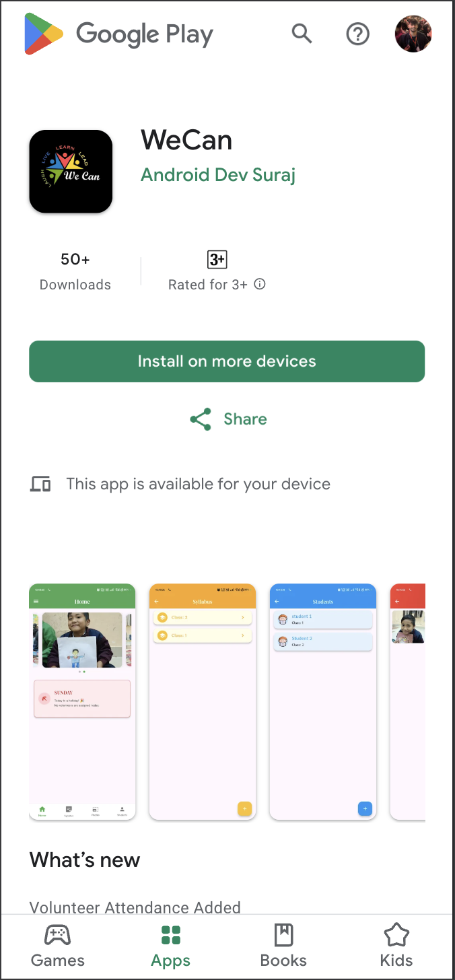Open the Students screenshot thumbnail
455x980 pixels.
click(x=322, y=701)
